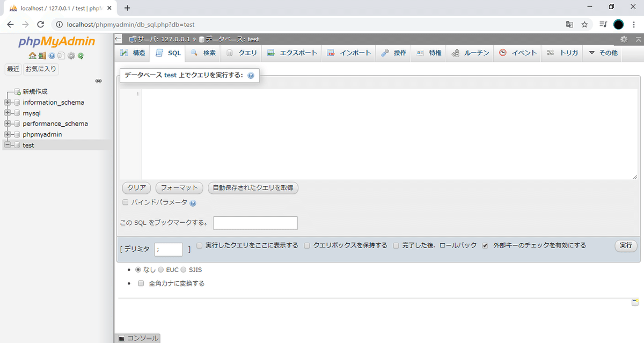
Task: Click the log out door icon
Action: pyautogui.click(x=42, y=55)
